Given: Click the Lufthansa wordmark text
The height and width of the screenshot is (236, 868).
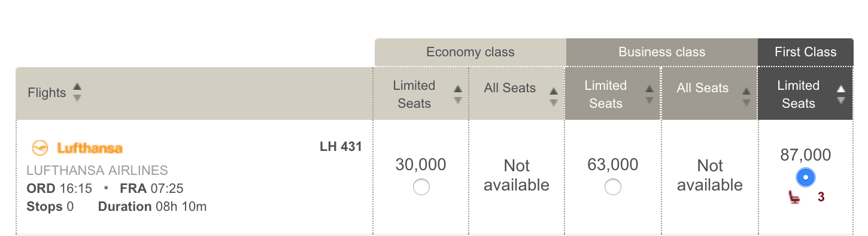Looking at the screenshot, I should [90, 148].
